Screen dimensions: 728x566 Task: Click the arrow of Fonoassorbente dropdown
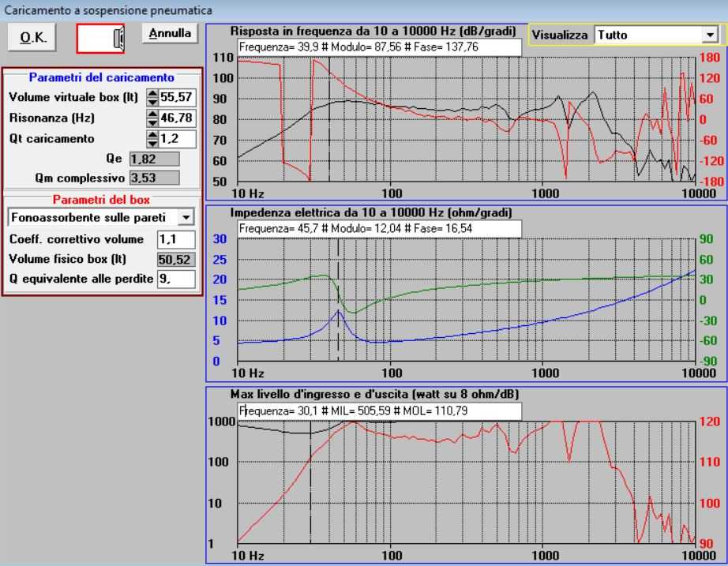pos(186,217)
